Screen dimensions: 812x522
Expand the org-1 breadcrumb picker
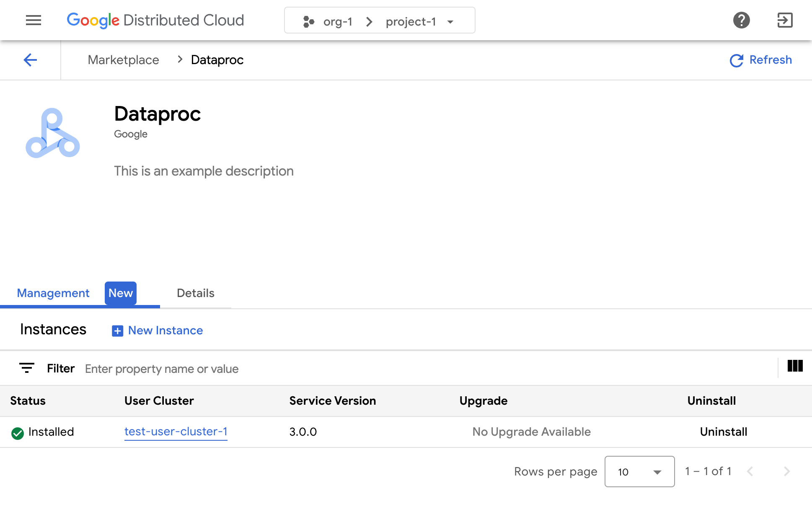(337, 22)
